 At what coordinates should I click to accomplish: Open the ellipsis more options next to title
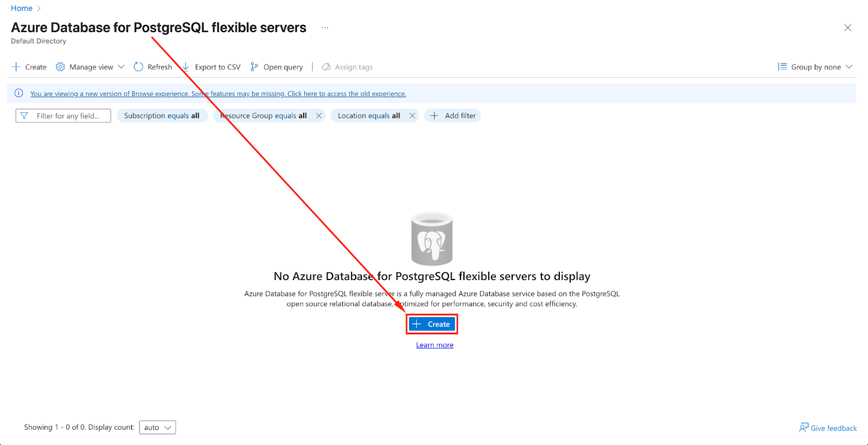pyautogui.click(x=325, y=28)
